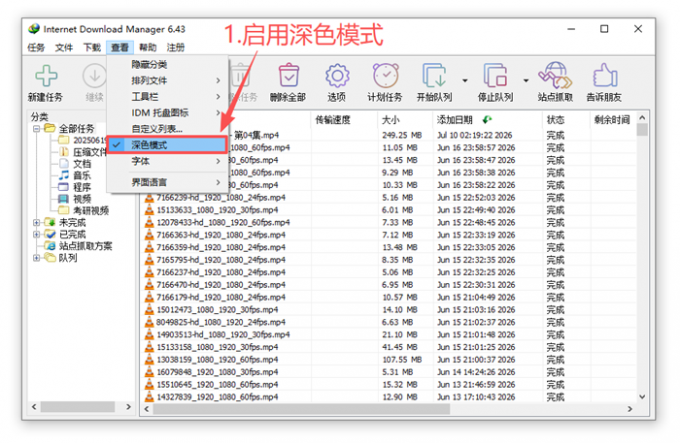Toggle the Dark Mode (深色模式) menu item

click(x=167, y=145)
